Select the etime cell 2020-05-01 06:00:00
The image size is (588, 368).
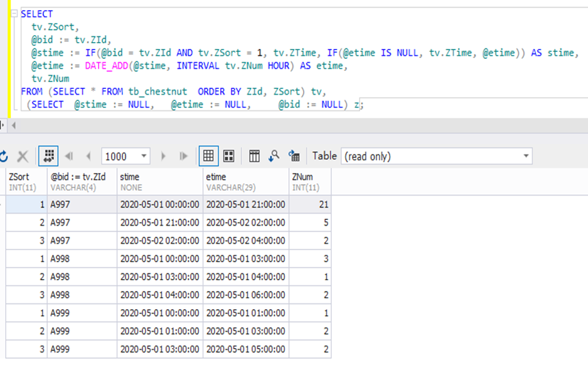tap(246, 295)
